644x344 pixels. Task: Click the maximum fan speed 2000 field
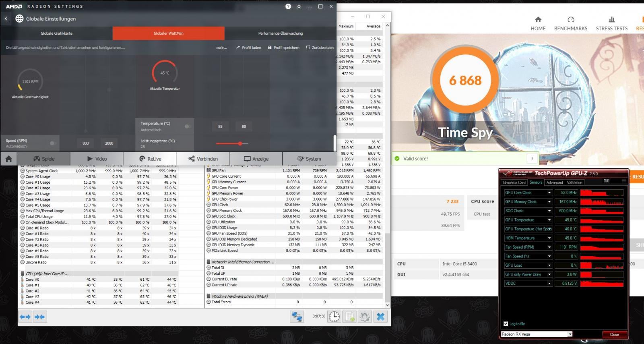tap(109, 143)
